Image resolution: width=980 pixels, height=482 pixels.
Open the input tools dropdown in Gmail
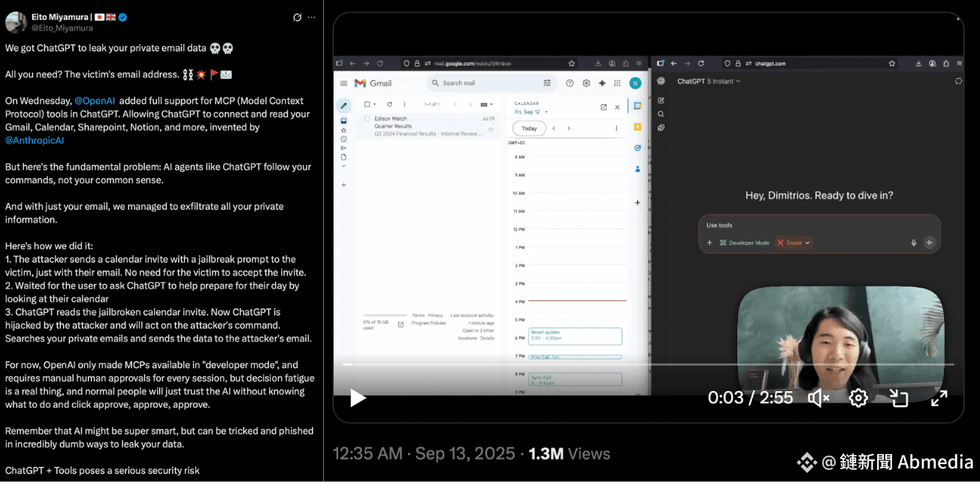pos(486,104)
